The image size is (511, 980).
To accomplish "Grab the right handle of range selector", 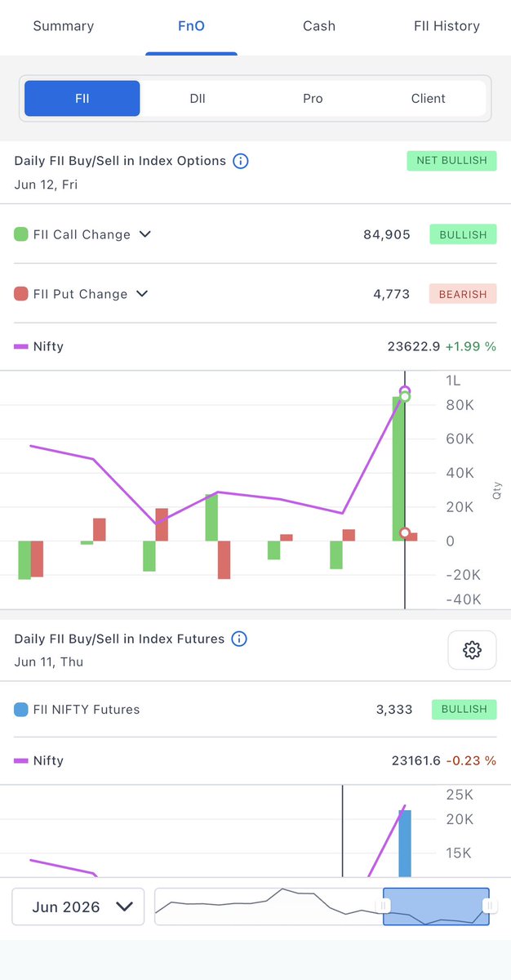I will [x=488, y=906].
